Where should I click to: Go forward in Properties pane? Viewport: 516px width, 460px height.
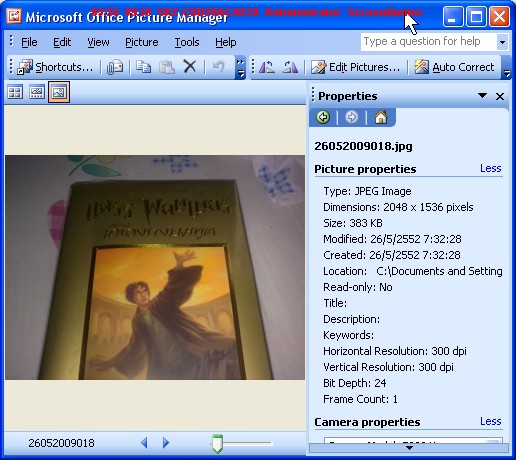pyautogui.click(x=351, y=117)
